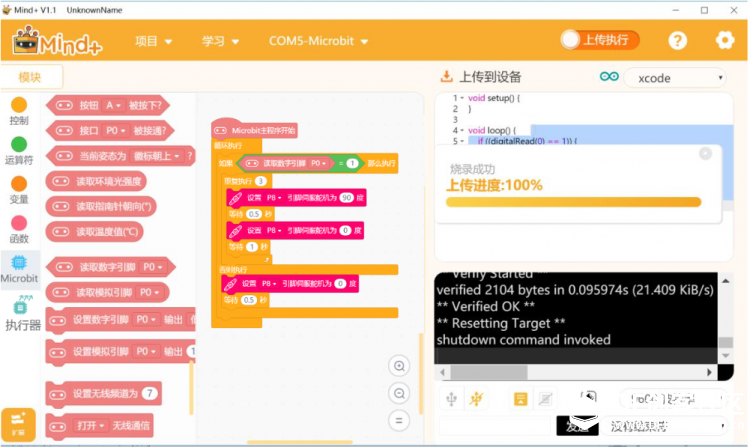750x447 pixels.
Task: Toggle the 上传执行 mode switch
Action: click(600, 40)
